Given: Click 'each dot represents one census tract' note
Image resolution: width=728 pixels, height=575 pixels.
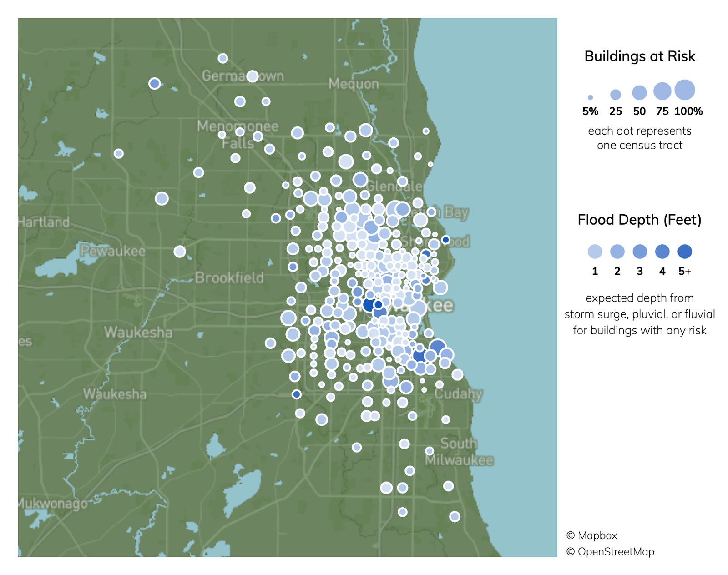Looking at the screenshot, I should coord(640,138).
